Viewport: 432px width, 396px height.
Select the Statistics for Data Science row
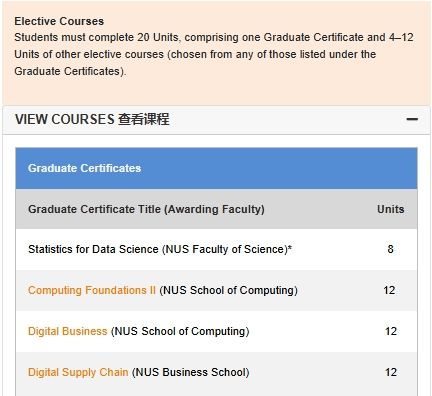click(x=216, y=249)
